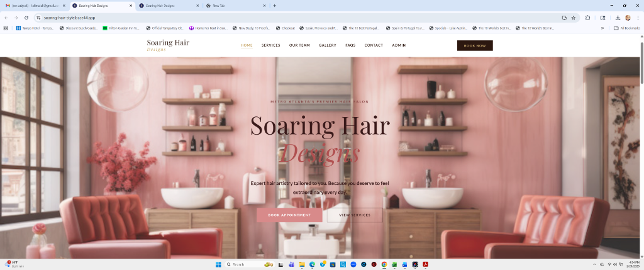This screenshot has width=644, height=270.
Task: Show hidden system tray icons
Action: tap(594, 264)
